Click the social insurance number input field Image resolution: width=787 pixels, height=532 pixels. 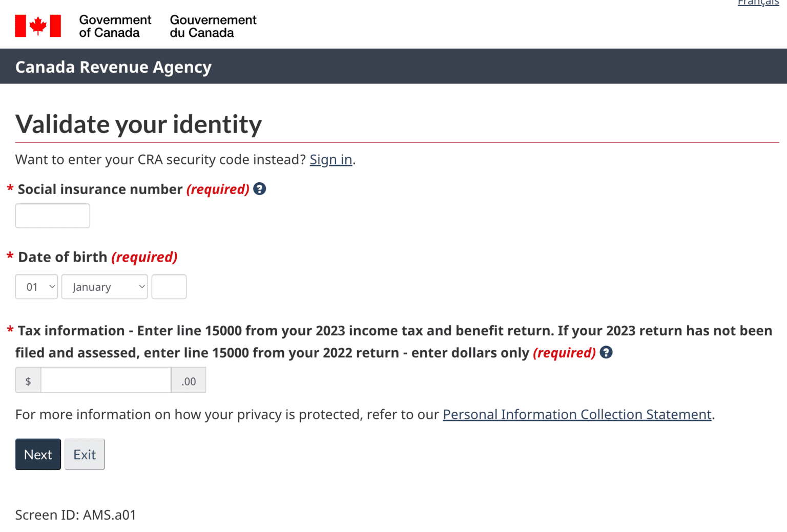[52, 216]
